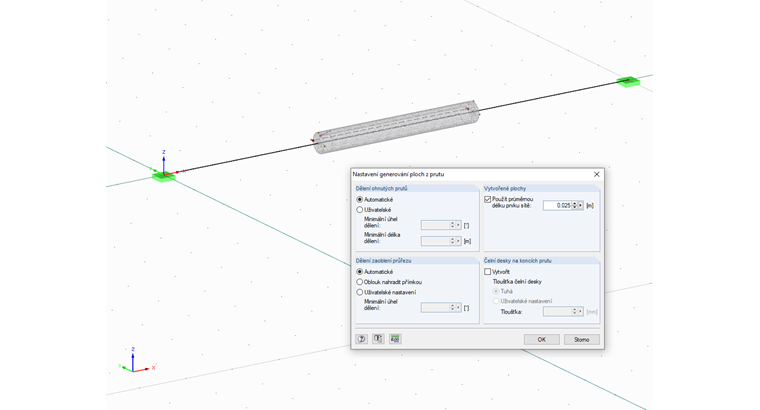Choose Uživatelské nastavení under Dělení zaoblení průřezu
Screen dimensions: 760x410
coord(360,292)
